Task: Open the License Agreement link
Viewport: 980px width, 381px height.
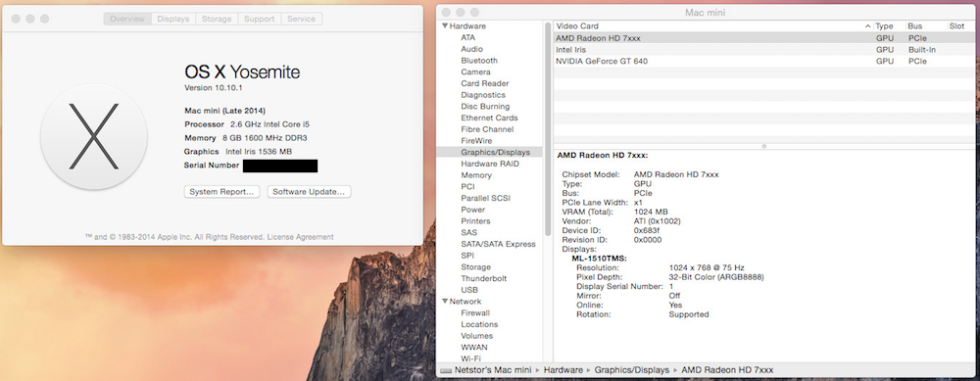Action: pyautogui.click(x=300, y=237)
